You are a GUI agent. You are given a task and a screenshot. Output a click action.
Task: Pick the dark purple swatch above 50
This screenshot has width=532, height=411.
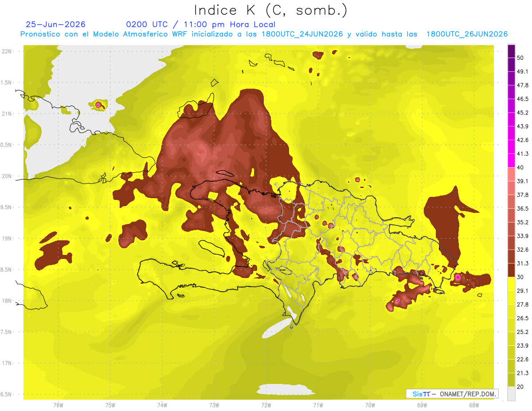[511, 51]
